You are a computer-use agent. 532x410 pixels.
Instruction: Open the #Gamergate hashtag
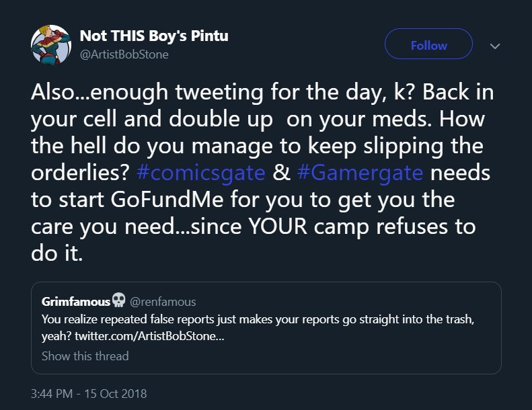(x=359, y=173)
